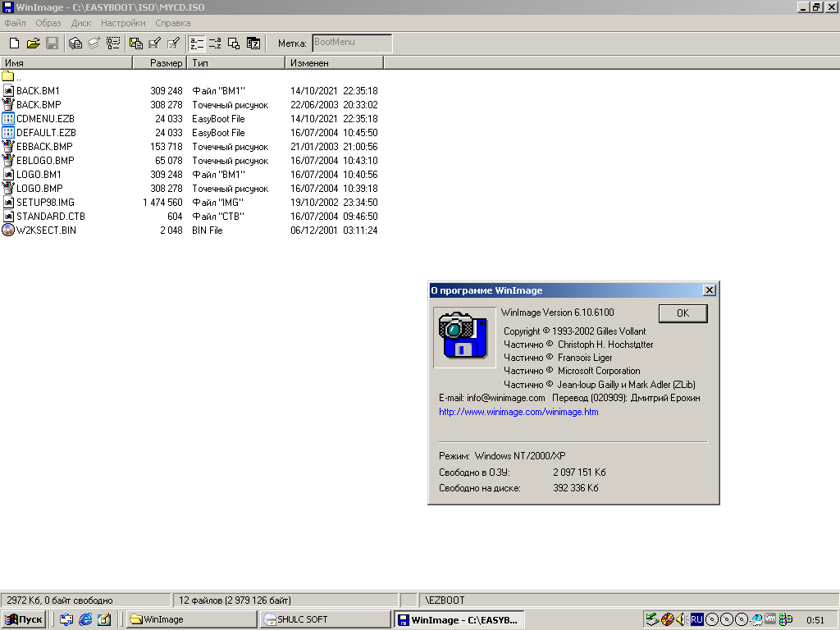840x630 pixels.
Task: Click 'WinImage Version 6.10.6100' text
Action: [x=558, y=313]
